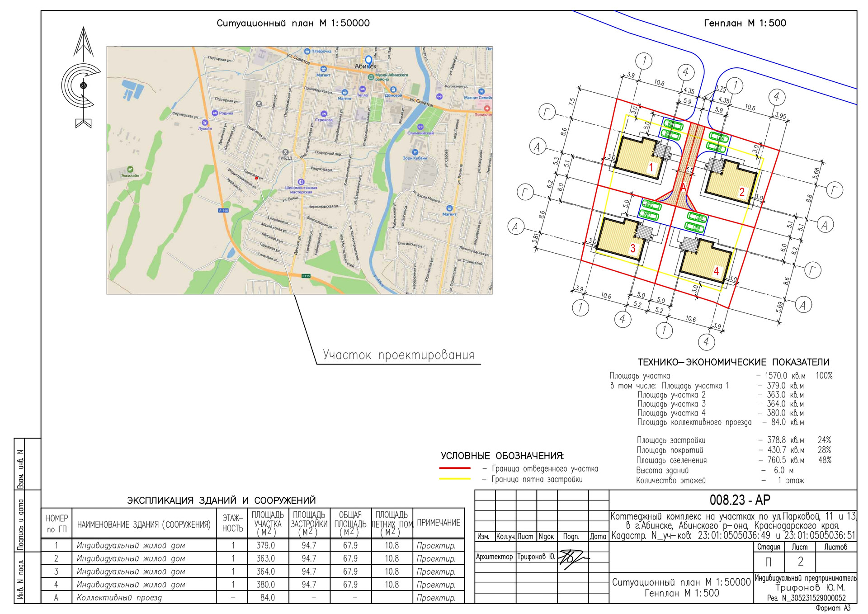Click the Шиномонтажная мастерская purple icon
This screenshot has height=614, width=868.
[301, 181]
